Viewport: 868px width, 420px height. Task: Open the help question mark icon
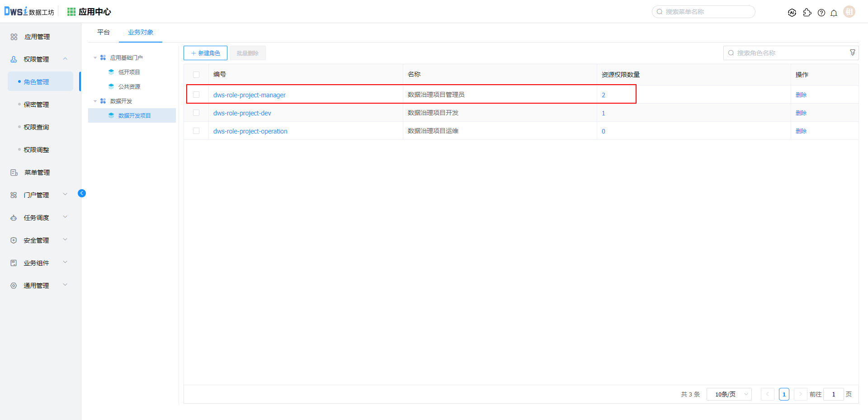[821, 13]
